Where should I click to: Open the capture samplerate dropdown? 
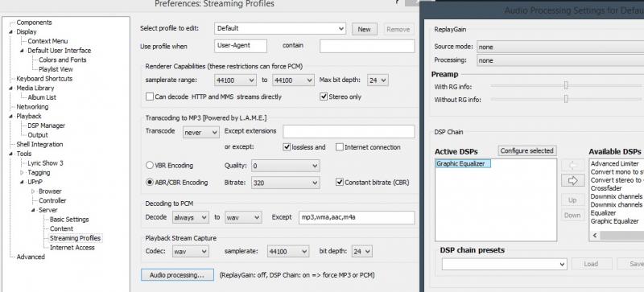288,251
